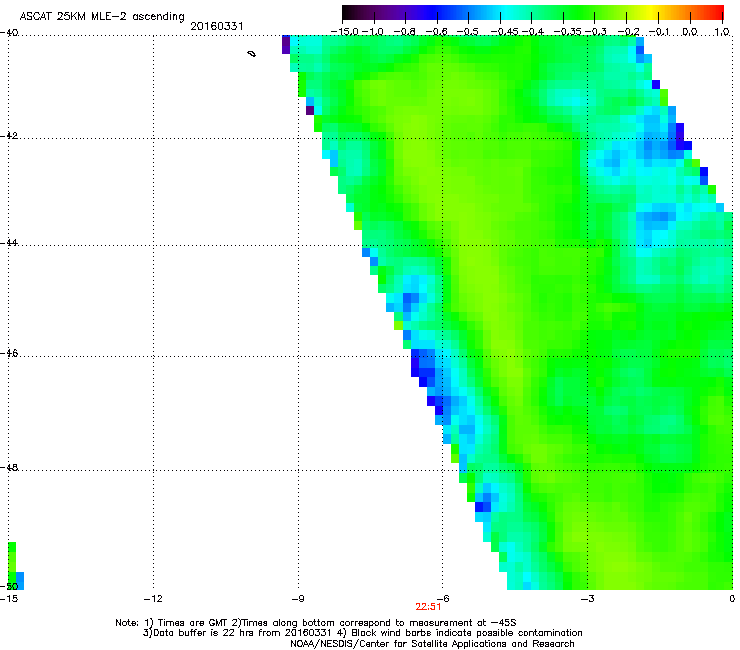Click the small black wind barb mark
Image resolution: width=740 pixels, height=650 pixels.
click(252, 54)
